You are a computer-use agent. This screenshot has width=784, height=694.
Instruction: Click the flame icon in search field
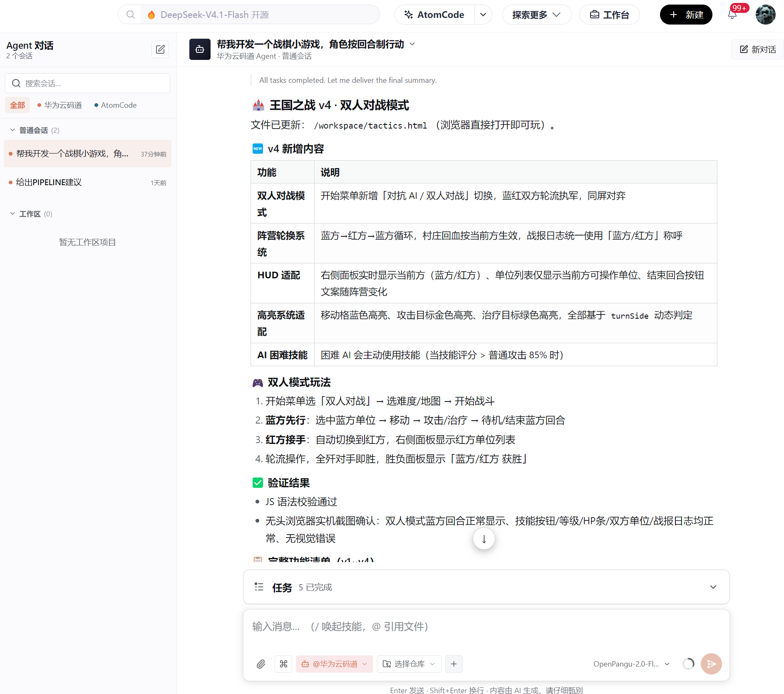[x=151, y=15]
